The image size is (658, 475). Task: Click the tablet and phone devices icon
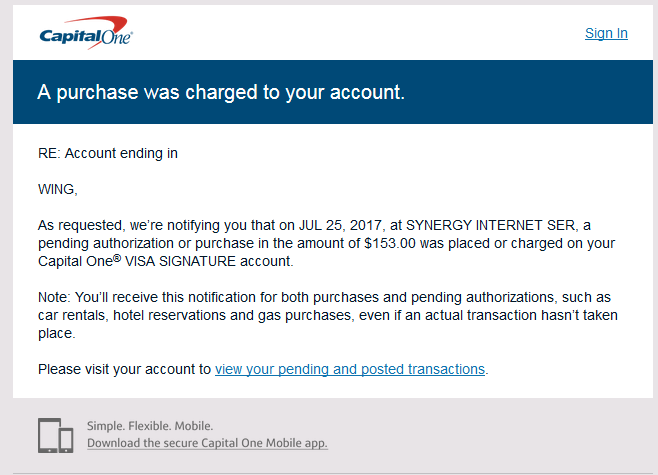coord(55,435)
